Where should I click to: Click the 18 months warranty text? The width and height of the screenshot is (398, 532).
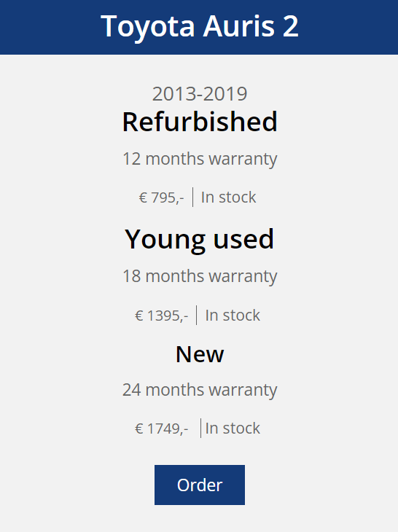coord(200,276)
